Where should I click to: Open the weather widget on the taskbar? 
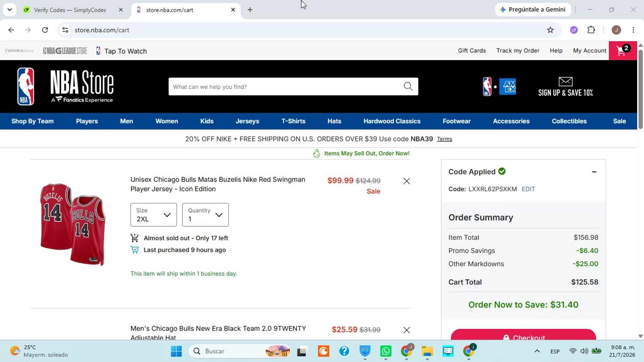pyautogui.click(x=39, y=351)
